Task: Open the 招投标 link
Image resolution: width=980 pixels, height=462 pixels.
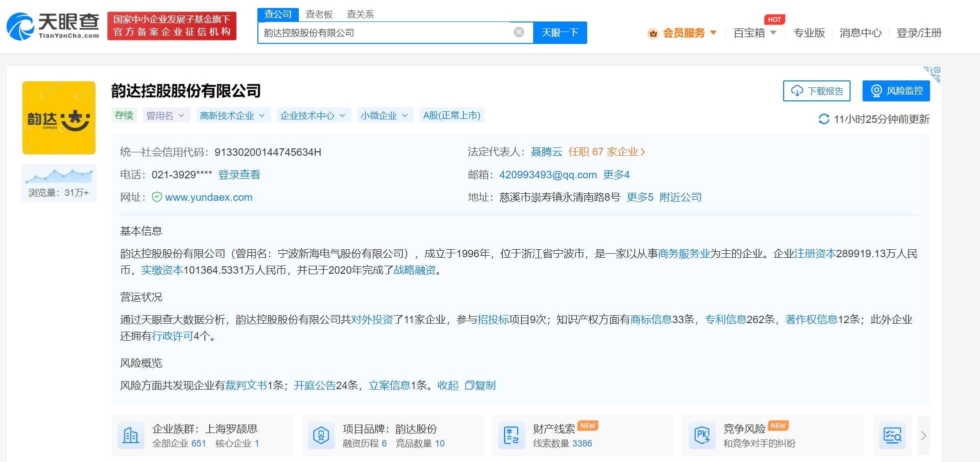Action: [493, 320]
